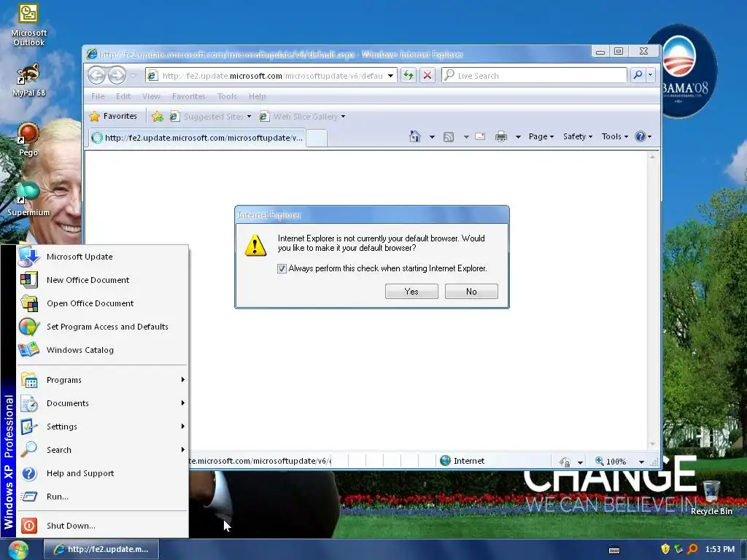Viewport: 747px width, 560px height.
Task: Click the IE Back arrow button
Action: coord(96,75)
